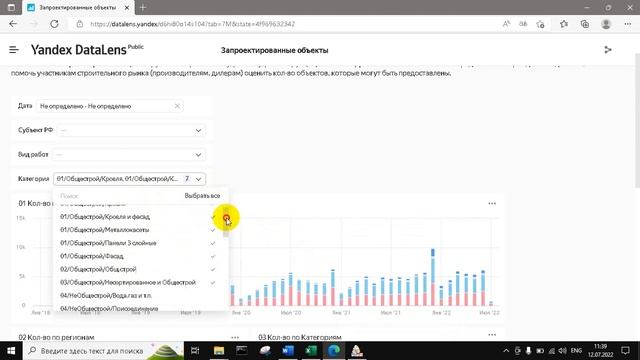Click the category list scrollbar thumb

click(x=226, y=222)
